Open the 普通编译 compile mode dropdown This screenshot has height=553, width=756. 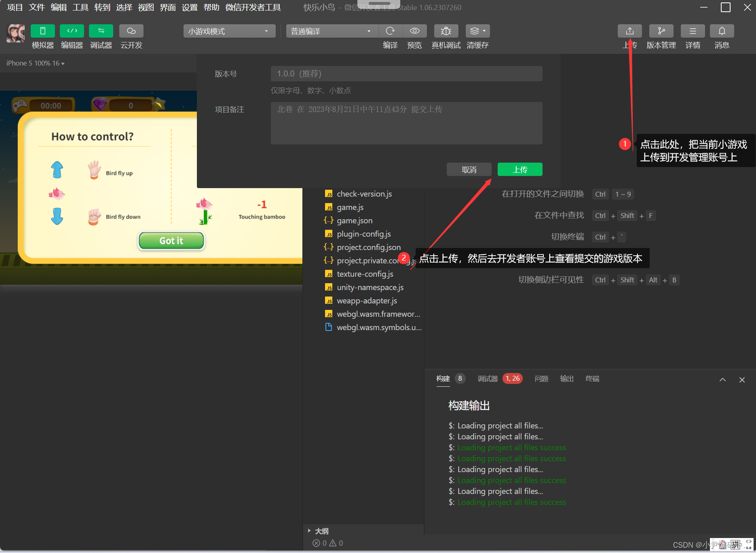[332, 31]
